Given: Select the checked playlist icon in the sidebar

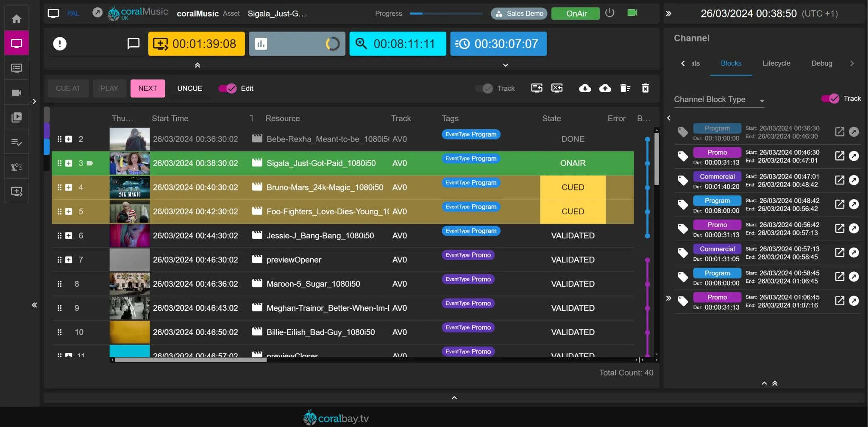Looking at the screenshot, I should [17, 142].
